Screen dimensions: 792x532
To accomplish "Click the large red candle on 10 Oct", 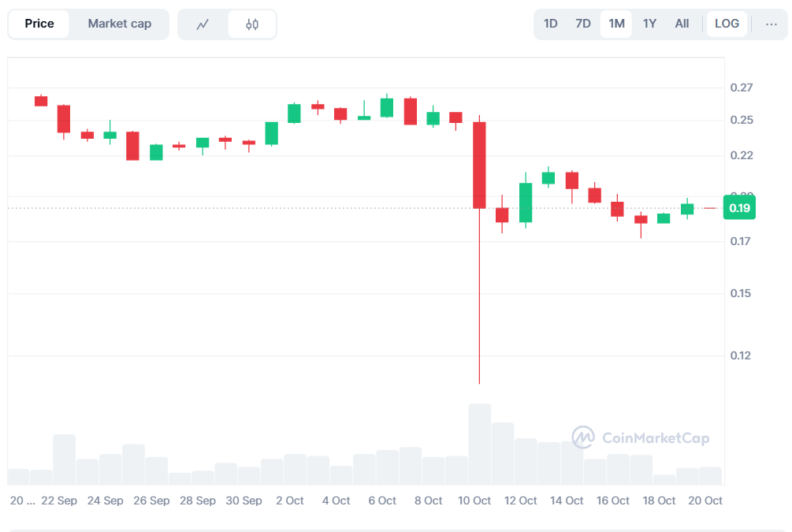I will 479,166.
